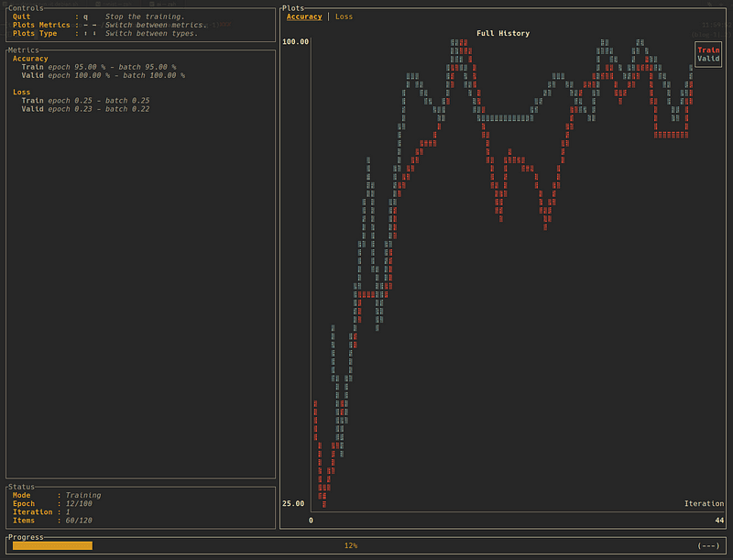Click the Train epoch 95.00 % accuracy row

(x=99, y=67)
